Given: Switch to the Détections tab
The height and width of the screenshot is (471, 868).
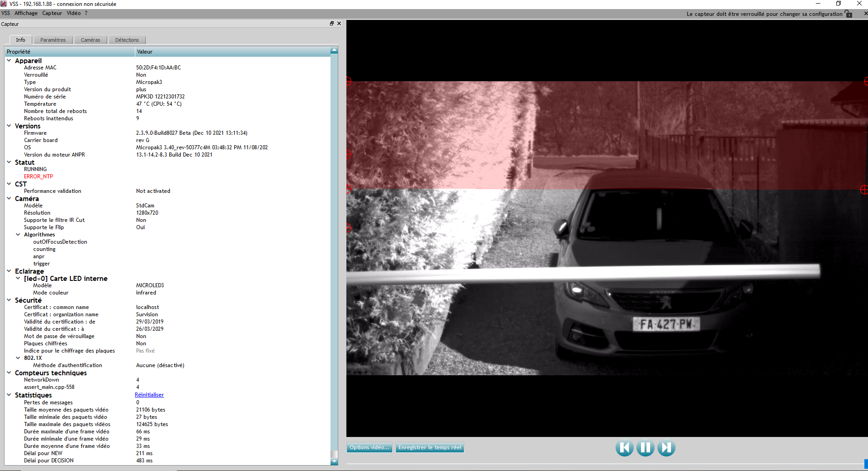Looking at the screenshot, I should [127, 40].
